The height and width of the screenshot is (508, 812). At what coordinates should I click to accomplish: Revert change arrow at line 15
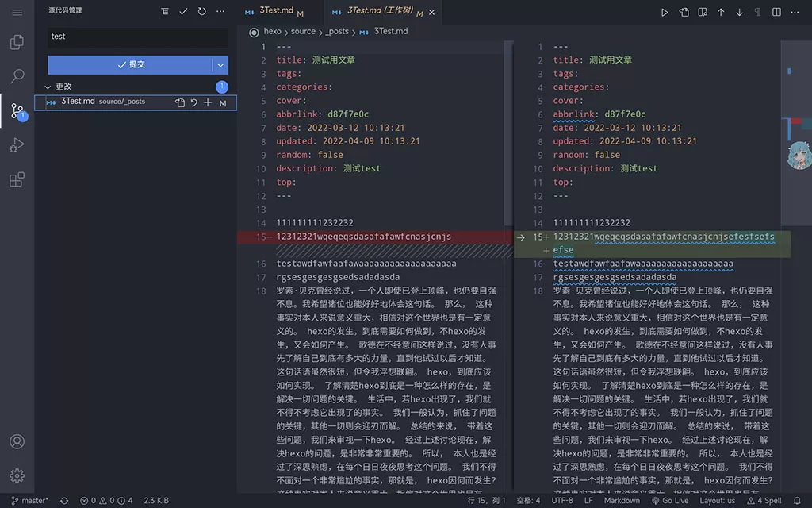(521, 237)
